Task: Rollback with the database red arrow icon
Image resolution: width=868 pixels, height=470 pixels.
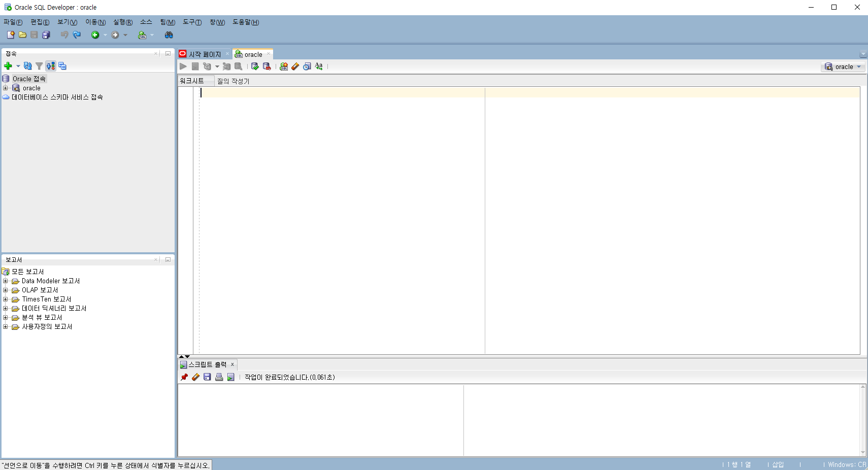Action: point(266,66)
